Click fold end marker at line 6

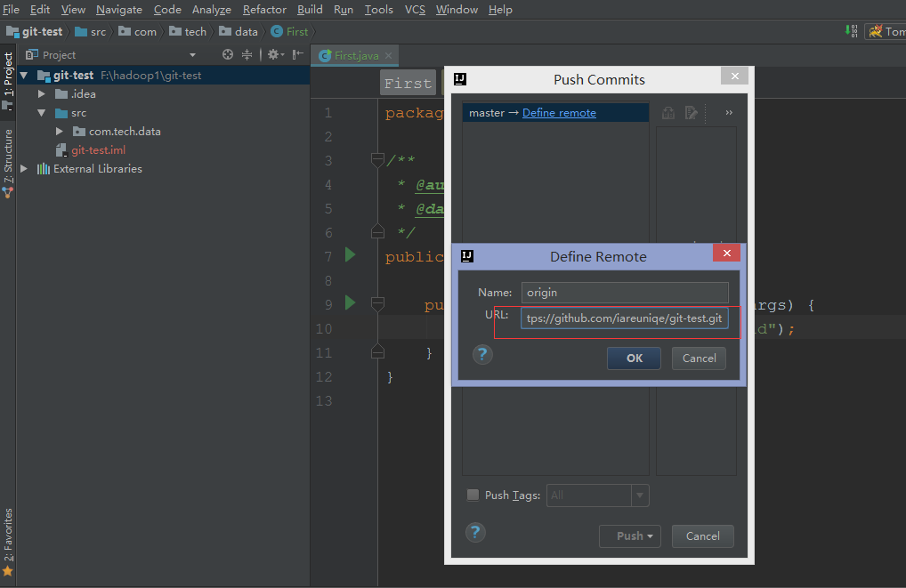pyautogui.click(x=377, y=231)
